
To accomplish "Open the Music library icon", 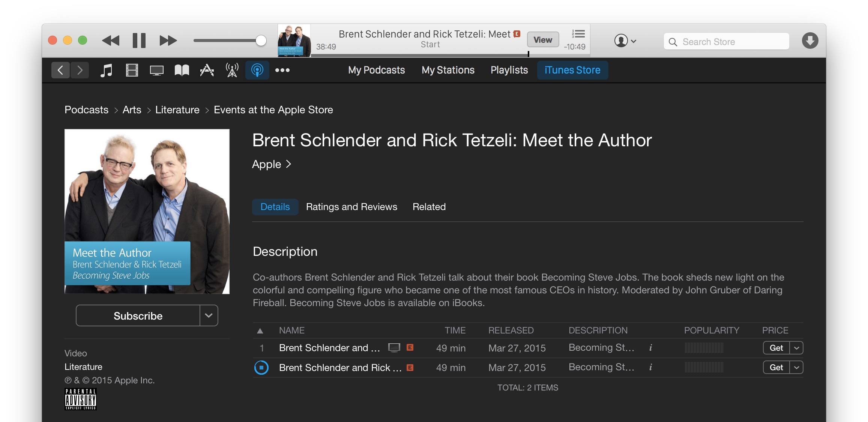I will [107, 70].
